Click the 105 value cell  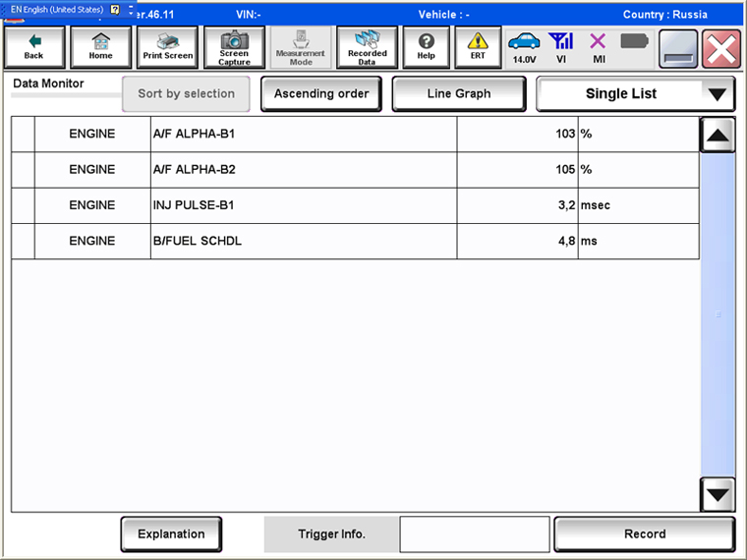point(517,170)
